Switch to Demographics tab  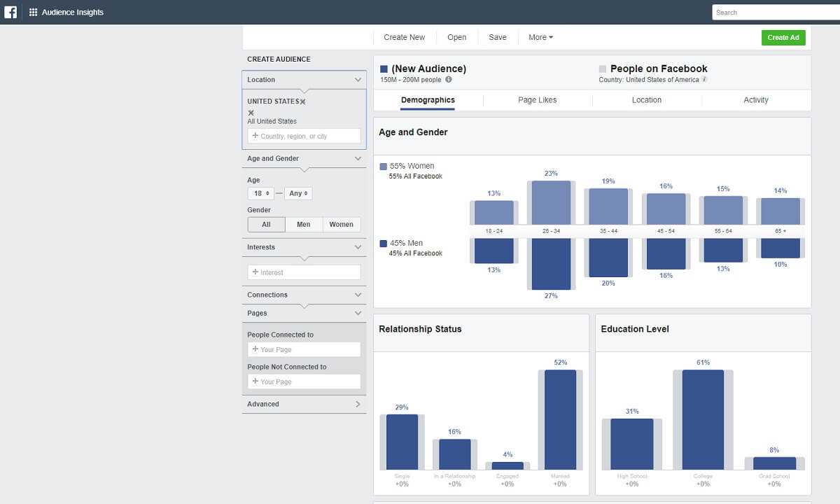(428, 100)
